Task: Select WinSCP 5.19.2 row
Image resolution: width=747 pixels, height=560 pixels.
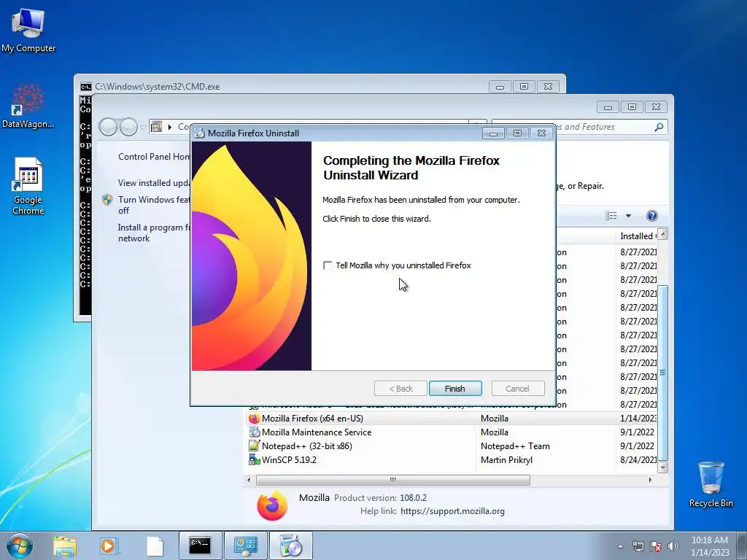Action: pyautogui.click(x=452, y=459)
